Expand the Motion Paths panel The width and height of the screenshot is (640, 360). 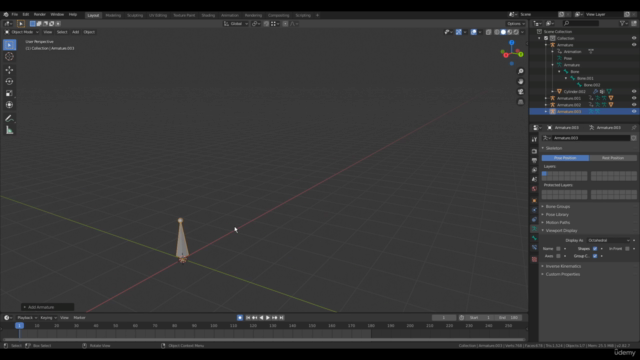(x=557, y=222)
